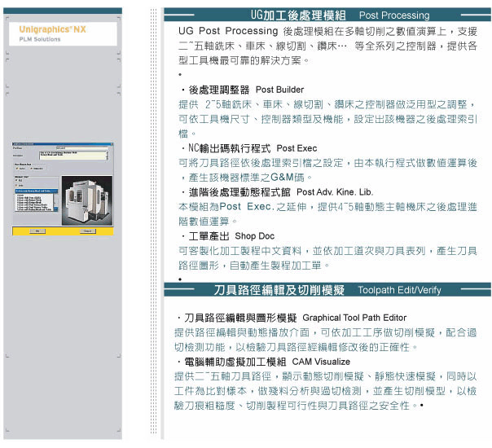Click the machine tool photo inside the dialog

(87, 200)
